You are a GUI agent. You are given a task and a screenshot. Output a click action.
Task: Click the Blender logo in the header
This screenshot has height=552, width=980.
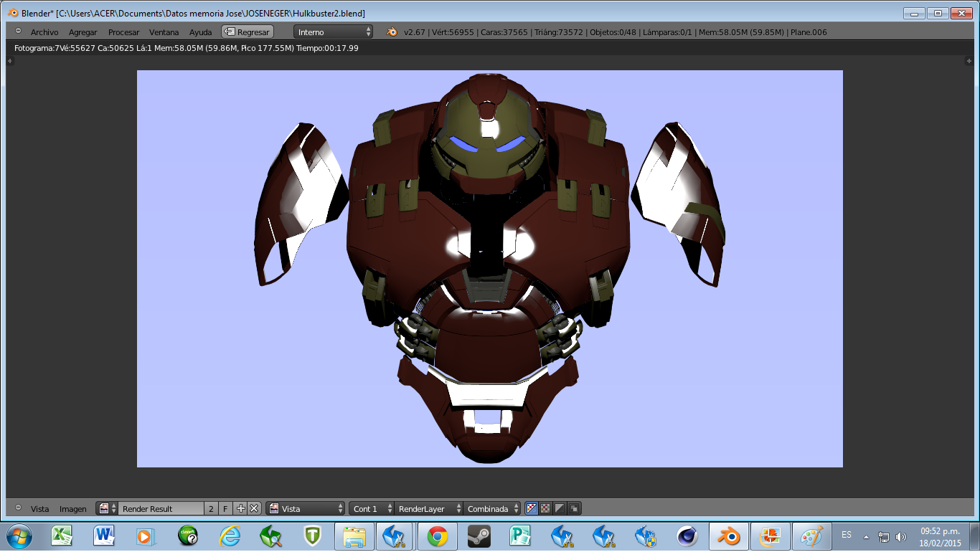click(392, 32)
